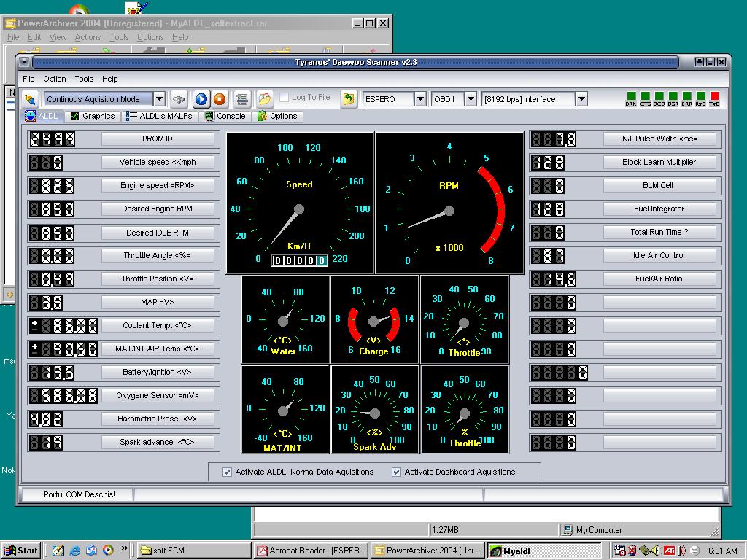Image resolution: width=747 pixels, height=560 pixels.
Task: Click the open folder toolbar icon
Action: [x=264, y=99]
